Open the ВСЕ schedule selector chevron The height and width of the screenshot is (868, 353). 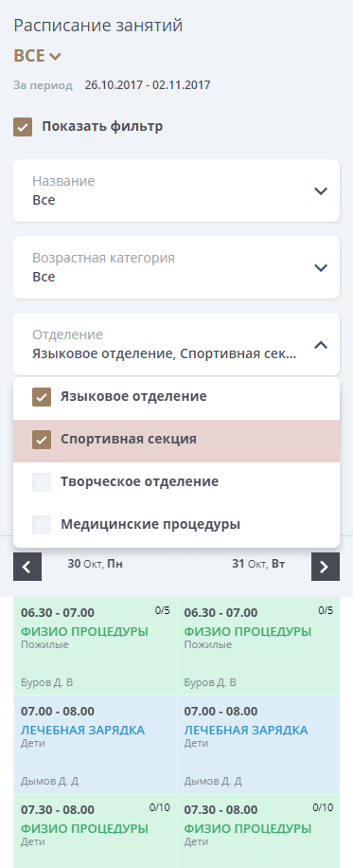55,56
